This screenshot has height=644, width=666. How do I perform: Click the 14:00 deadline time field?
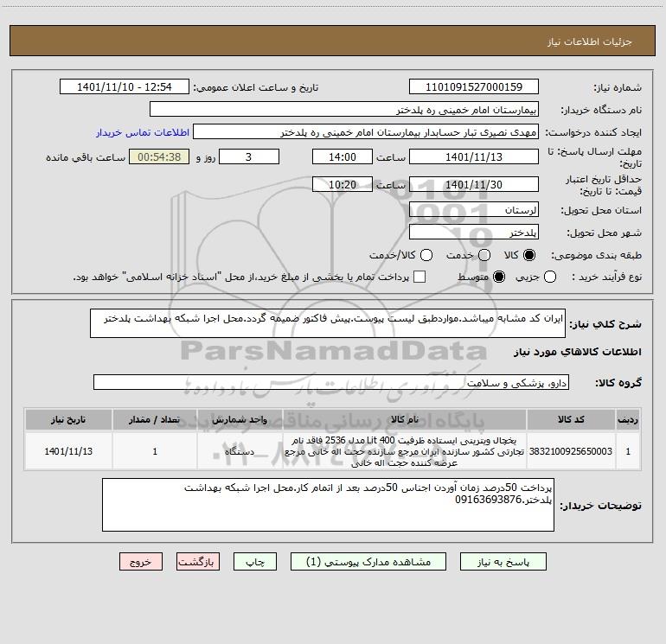point(343,156)
